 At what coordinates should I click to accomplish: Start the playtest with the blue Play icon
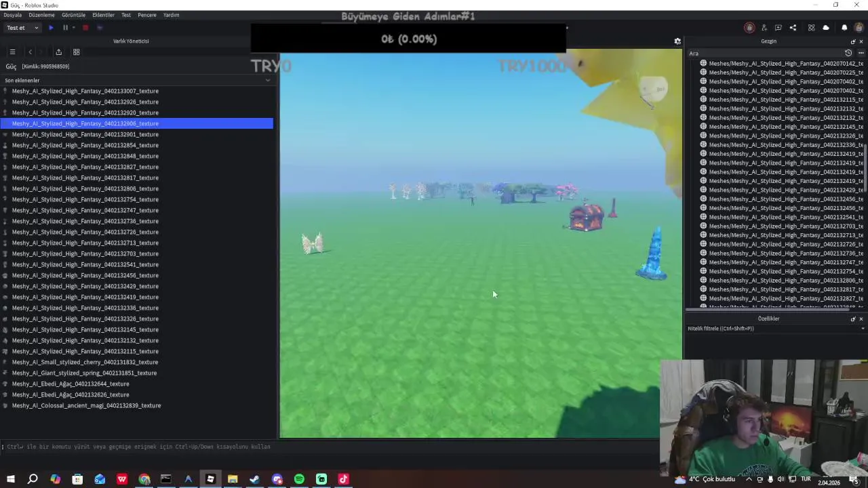coord(51,28)
